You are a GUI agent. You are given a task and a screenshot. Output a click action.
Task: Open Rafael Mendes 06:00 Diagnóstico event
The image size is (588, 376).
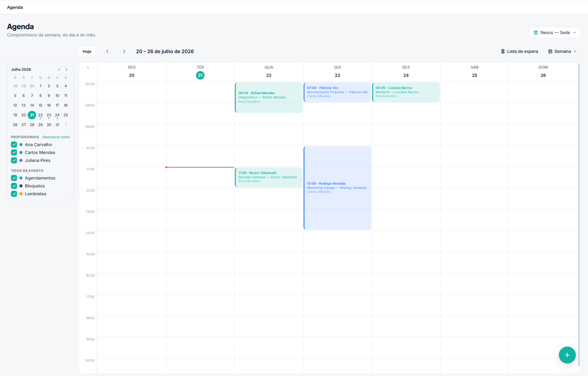click(x=269, y=97)
